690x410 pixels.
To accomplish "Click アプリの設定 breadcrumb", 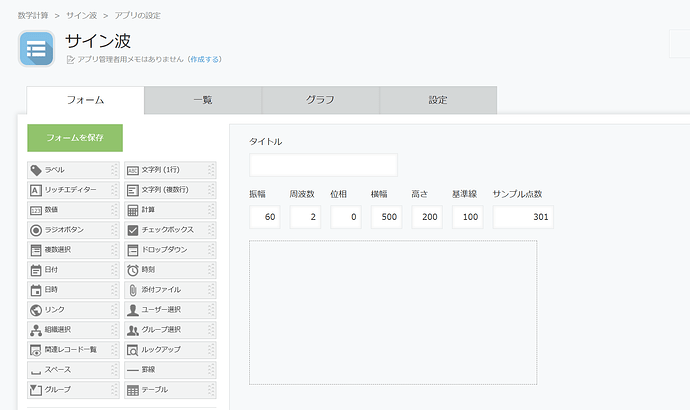I will pyautogui.click(x=138, y=15).
